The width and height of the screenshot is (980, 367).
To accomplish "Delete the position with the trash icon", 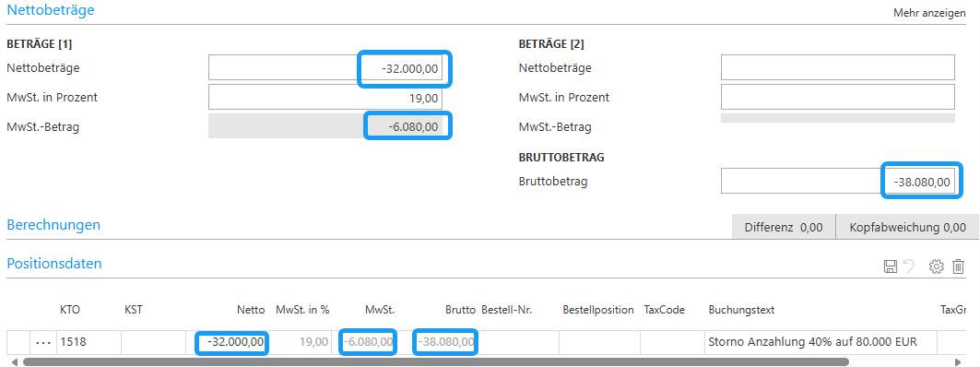I will point(958,267).
